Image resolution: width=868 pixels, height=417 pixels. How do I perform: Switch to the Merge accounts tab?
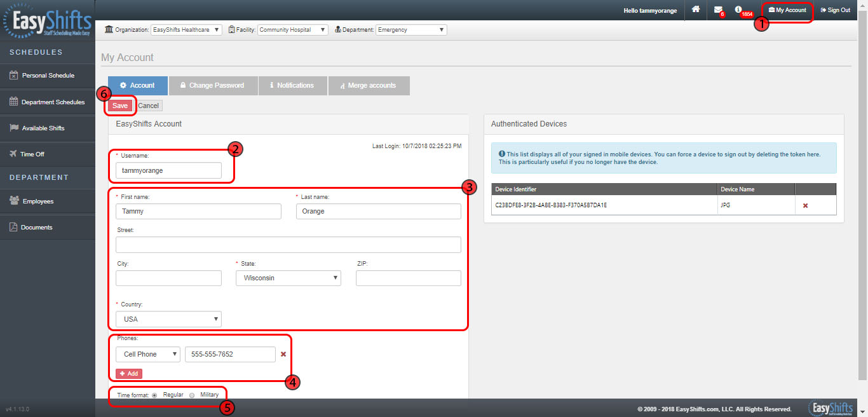pos(369,85)
